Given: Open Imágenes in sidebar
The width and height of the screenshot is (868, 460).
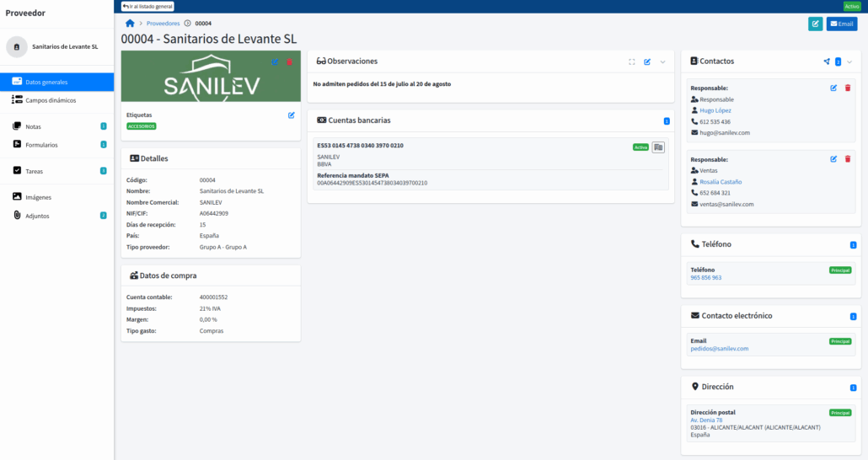Looking at the screenshot, I should [57, 197].
